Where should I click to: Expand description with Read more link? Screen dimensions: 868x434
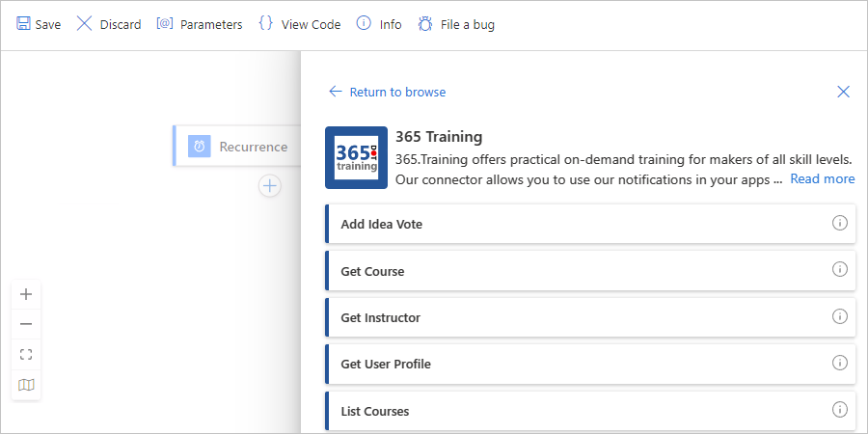[822, 178]
